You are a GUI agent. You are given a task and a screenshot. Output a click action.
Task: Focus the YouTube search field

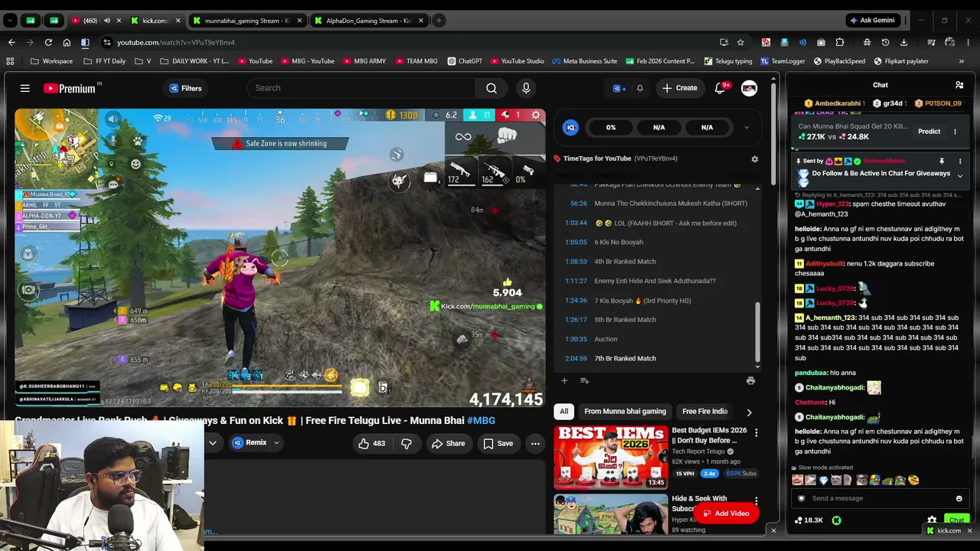pyautogui.click(x=361, y=88)
